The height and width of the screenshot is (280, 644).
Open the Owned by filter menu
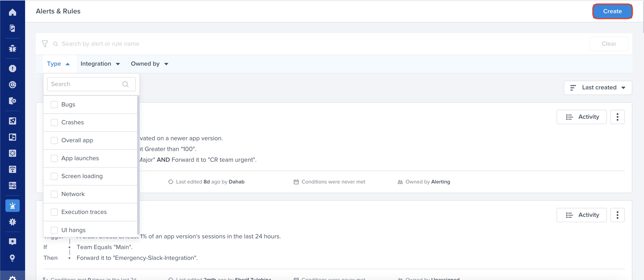point(149,64)
